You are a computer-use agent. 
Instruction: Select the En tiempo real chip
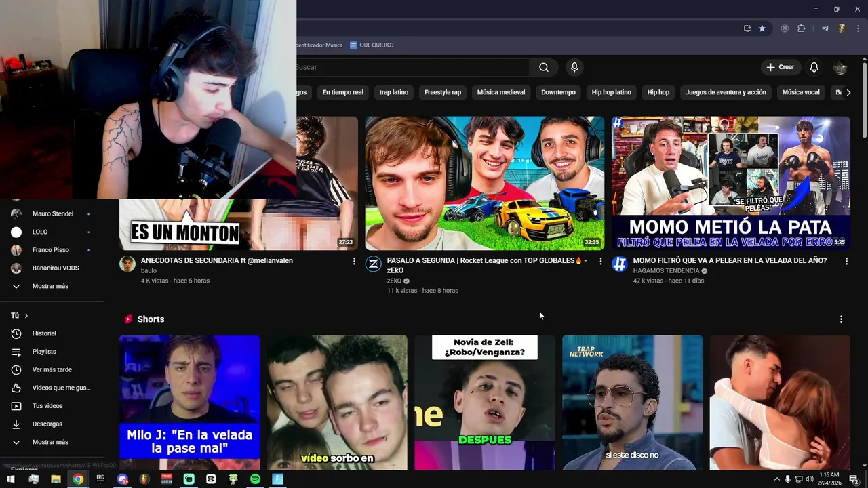(x=343, y=92)
